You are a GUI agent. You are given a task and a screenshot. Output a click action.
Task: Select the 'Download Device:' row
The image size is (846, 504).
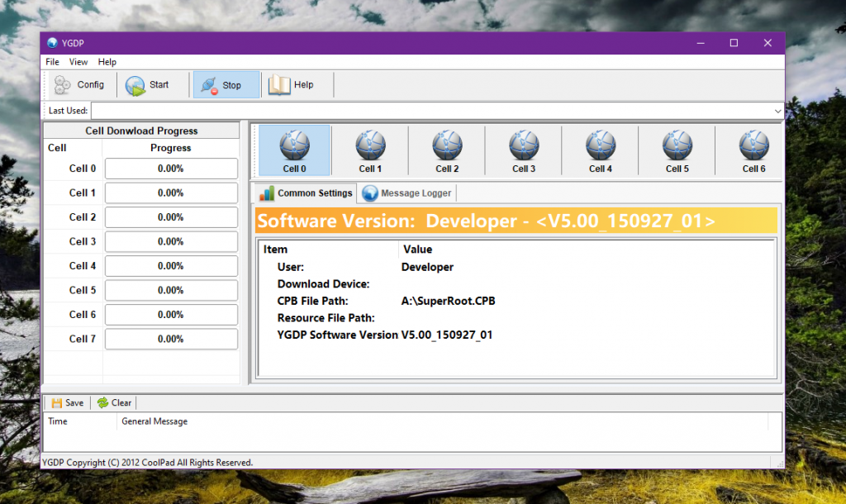[x=517, y=284]
